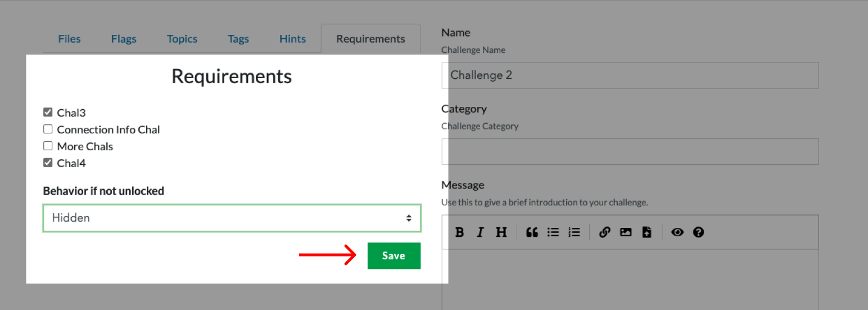Open the Flags tab
Screen dimensions: 868x310
[x=124, y=39]
